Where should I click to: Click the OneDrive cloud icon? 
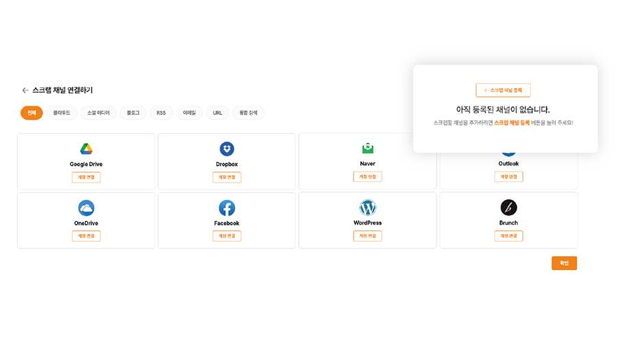coord(86,208)
